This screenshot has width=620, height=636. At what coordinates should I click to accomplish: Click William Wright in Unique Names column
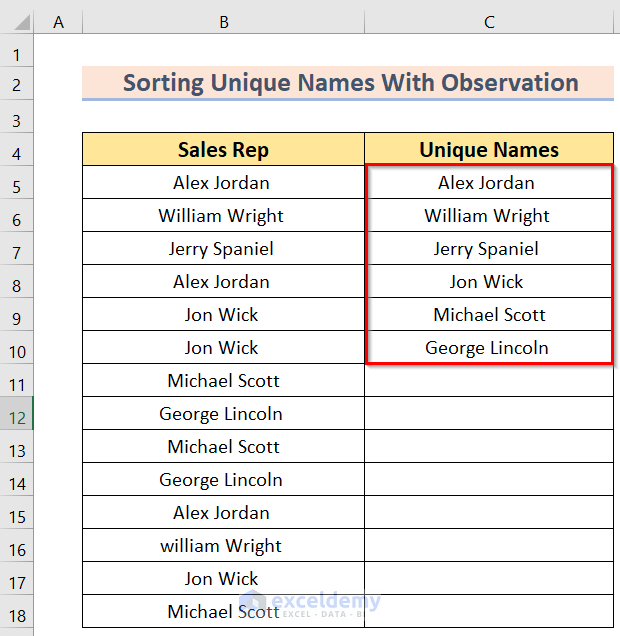click(488, 216)
